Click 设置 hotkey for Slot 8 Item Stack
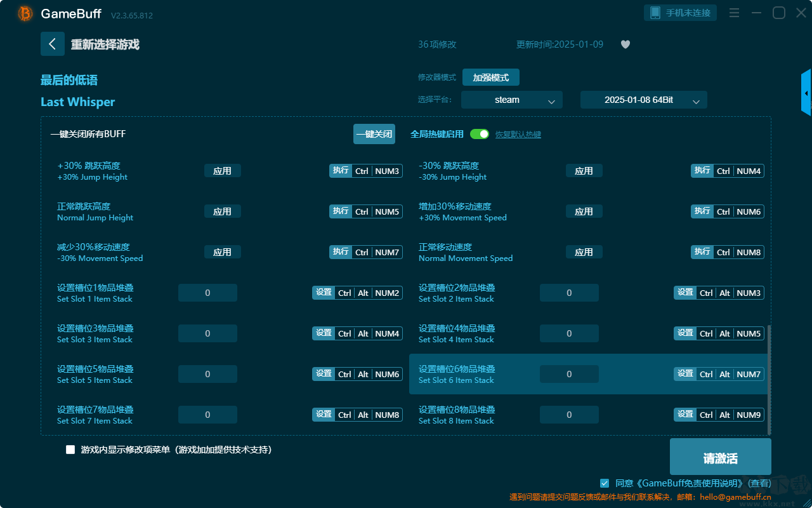This screenshot has height=508, width=812. tap(685, 415)
